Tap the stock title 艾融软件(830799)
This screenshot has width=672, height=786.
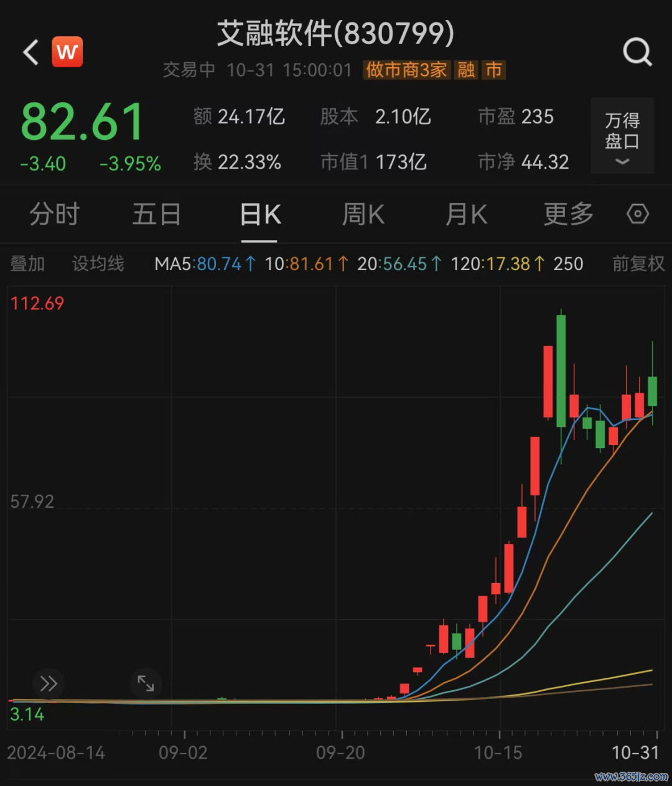click(336, 34)
